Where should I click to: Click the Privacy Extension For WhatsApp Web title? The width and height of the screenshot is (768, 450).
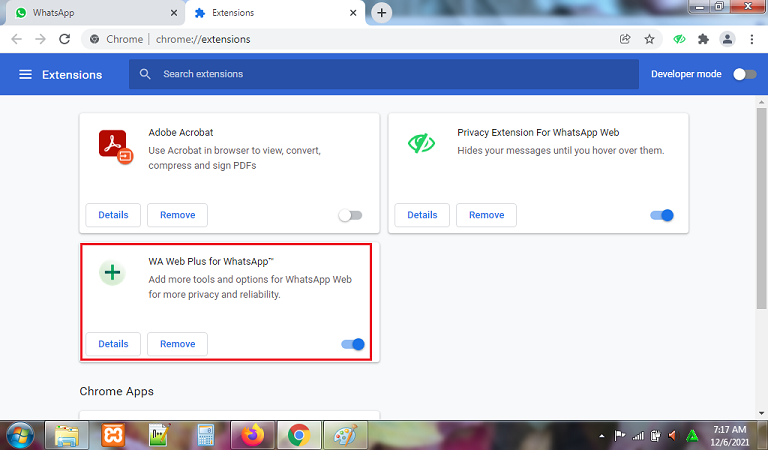(x=538, y=133)
